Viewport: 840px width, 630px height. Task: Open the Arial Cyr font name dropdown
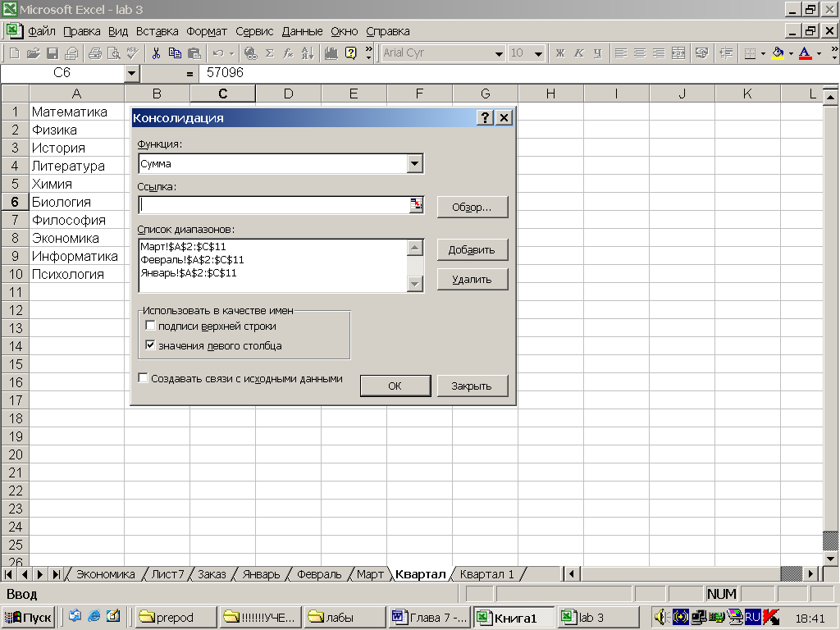click(499, 53)
